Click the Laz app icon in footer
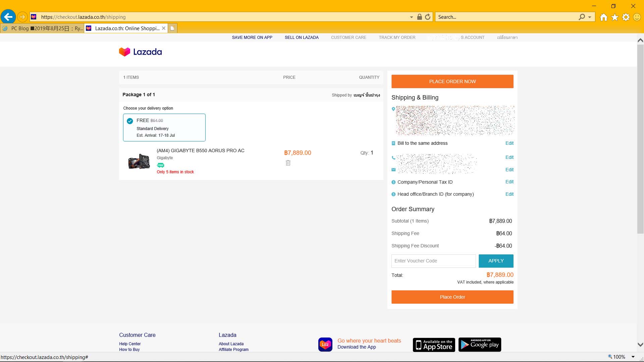Viewport: 644px width, 362px height. [x=325, y=344]
